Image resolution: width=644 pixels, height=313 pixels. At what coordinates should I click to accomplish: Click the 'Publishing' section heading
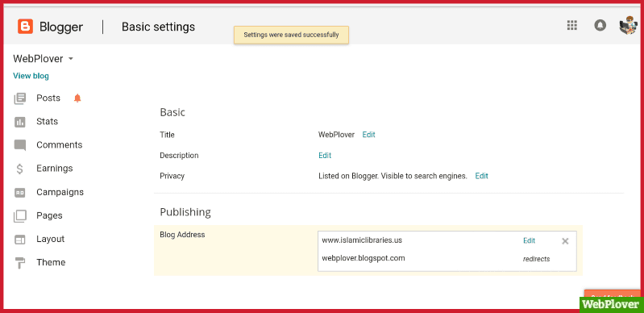coord(185,212)
